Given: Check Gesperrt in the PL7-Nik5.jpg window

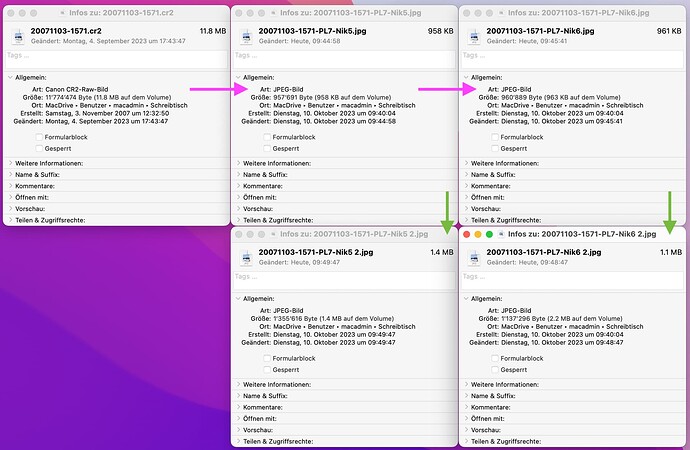Looking at the screenshot, I should pos(267,149).
